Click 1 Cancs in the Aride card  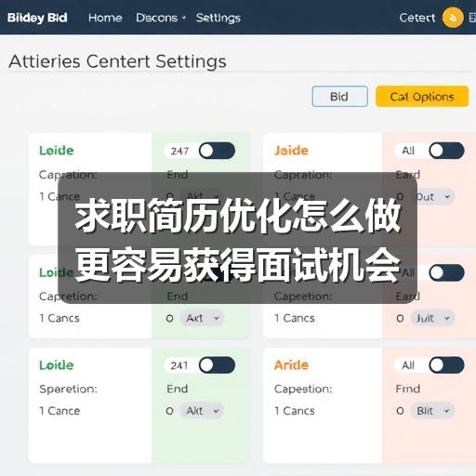[295, 411]
